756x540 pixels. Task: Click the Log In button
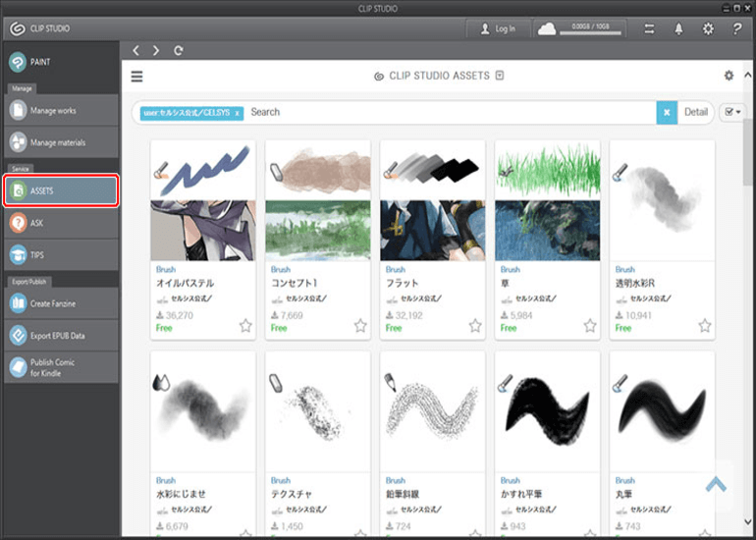pos(498,28)
